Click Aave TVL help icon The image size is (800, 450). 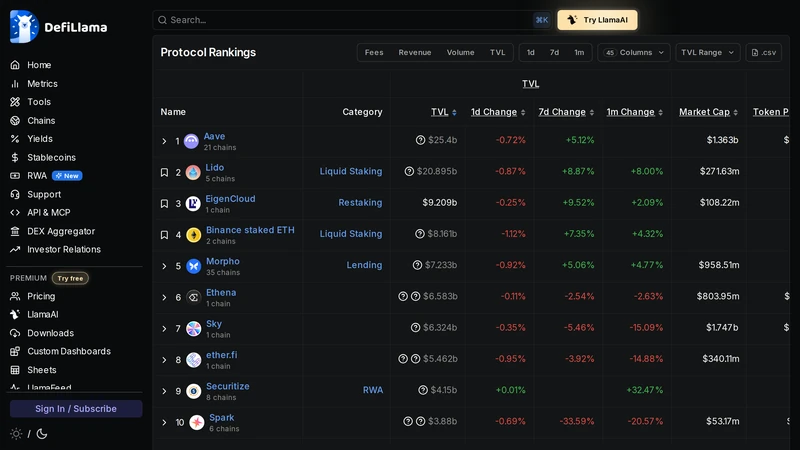pos(420,140)
